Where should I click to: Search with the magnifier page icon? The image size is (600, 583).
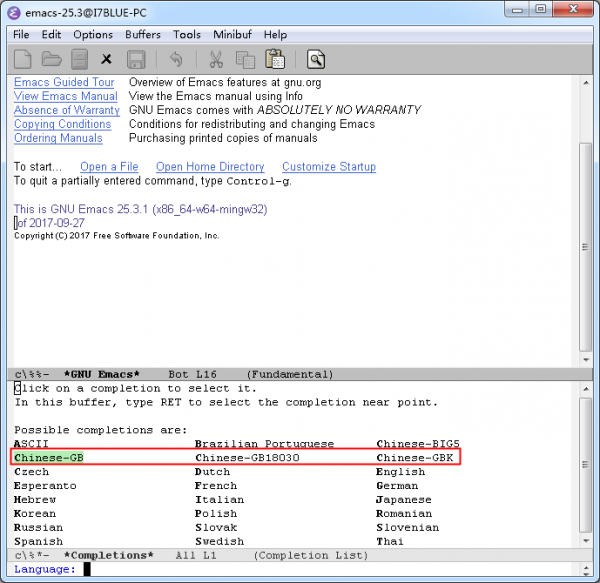316,59
